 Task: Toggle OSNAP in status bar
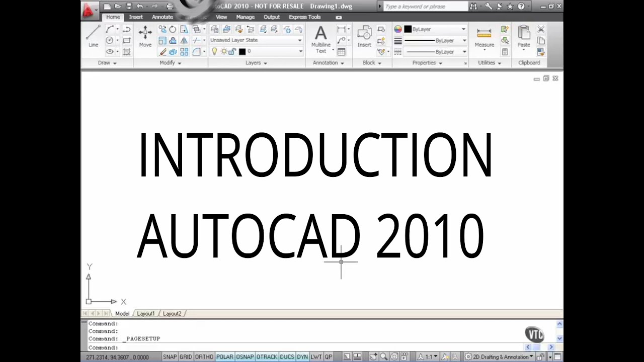pos(245,357)
